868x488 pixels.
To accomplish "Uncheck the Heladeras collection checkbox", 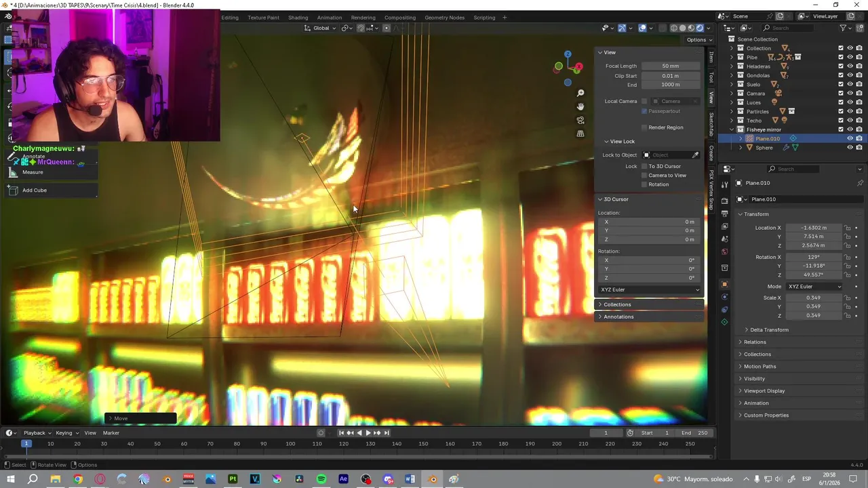I will click(x=841, y=66).
